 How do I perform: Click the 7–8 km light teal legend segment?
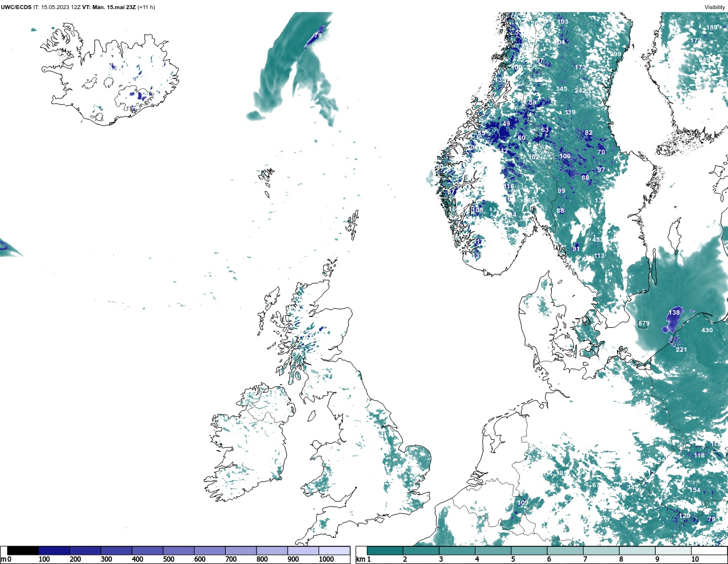(x=601, y=550)
